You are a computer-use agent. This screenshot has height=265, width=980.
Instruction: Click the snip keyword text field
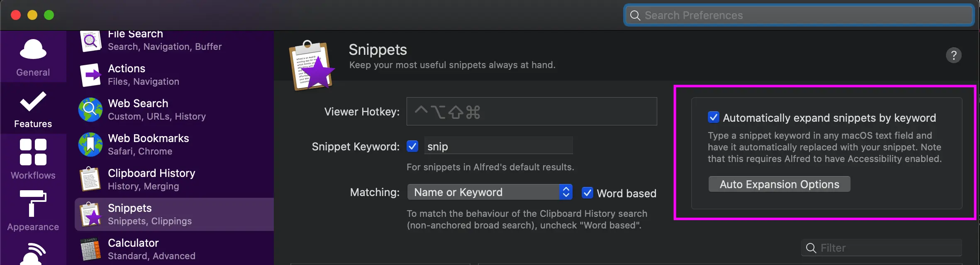point(499,146)
